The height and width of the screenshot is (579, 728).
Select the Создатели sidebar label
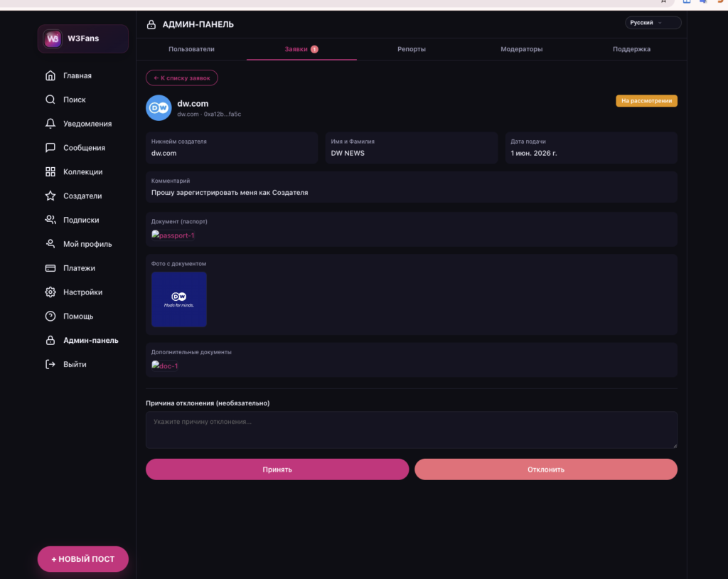point(82,196)
